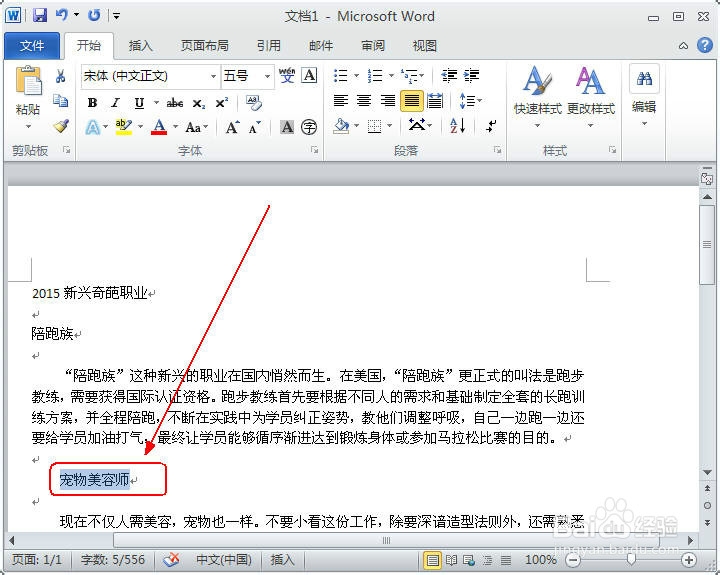Switch to the 邮件 Mailings tab
This screenshot has width=720, height=575.
[x=321, y=46]
